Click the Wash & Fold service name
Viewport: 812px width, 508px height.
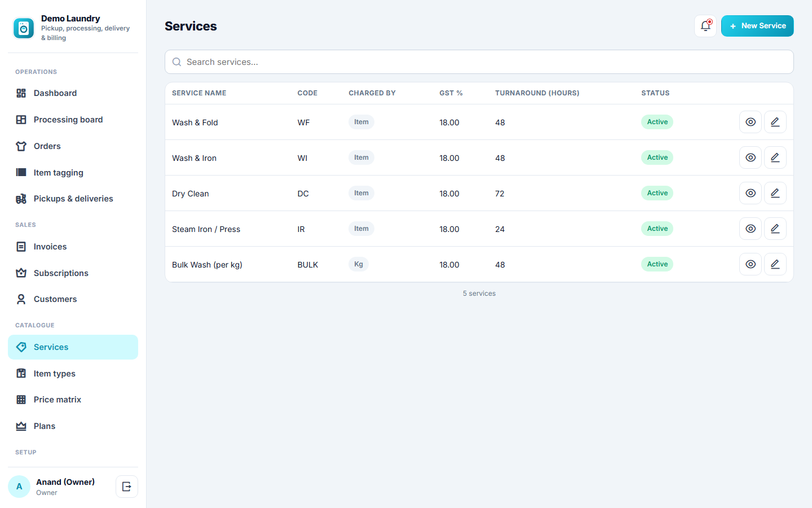(195, 122)
